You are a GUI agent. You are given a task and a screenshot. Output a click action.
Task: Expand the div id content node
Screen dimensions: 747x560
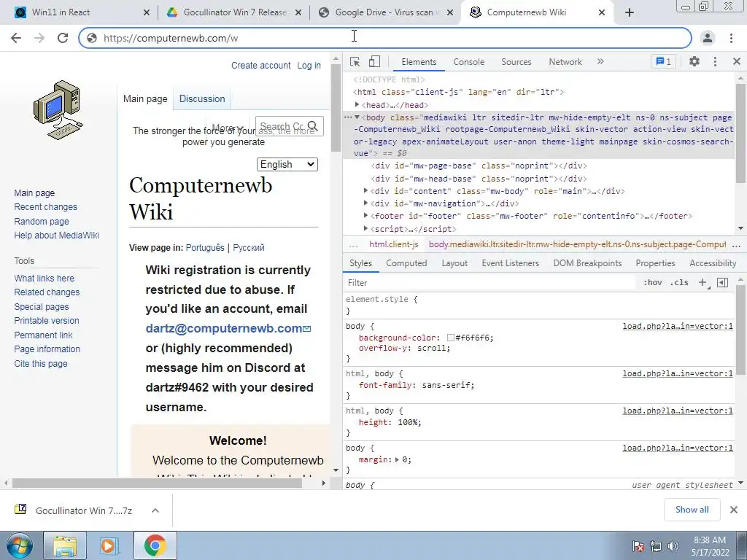point(366,191)
